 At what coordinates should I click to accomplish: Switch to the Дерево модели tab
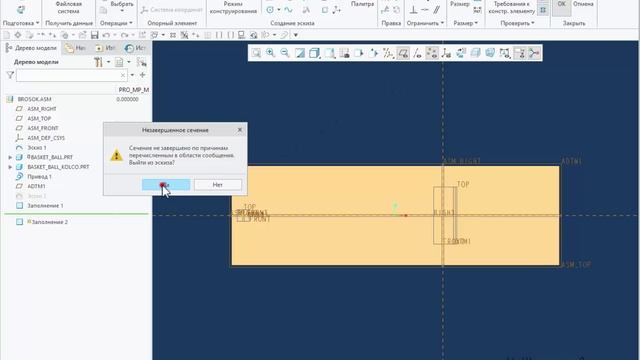pyautogui.click(x=31, y=48)
